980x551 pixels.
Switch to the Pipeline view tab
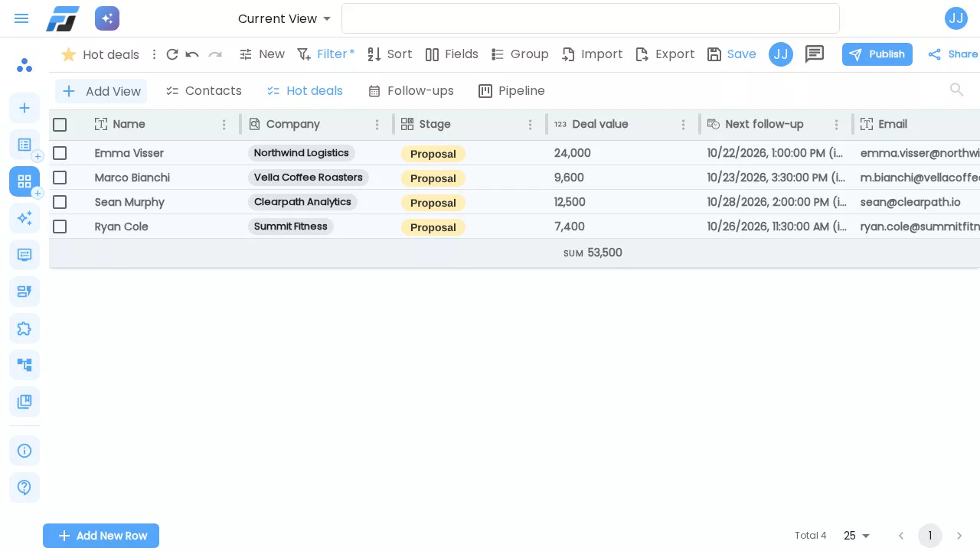point(511,91)
